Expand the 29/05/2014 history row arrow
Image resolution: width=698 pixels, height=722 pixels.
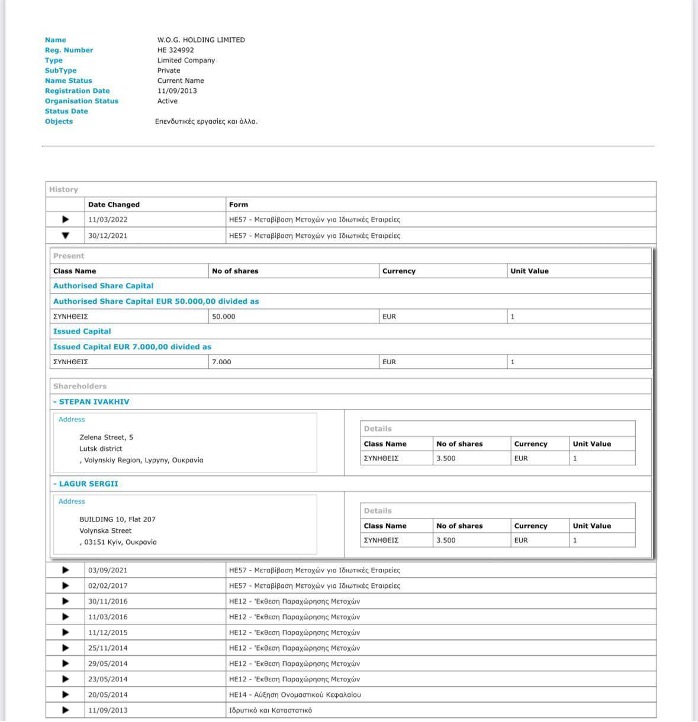(x=66, y=663)
